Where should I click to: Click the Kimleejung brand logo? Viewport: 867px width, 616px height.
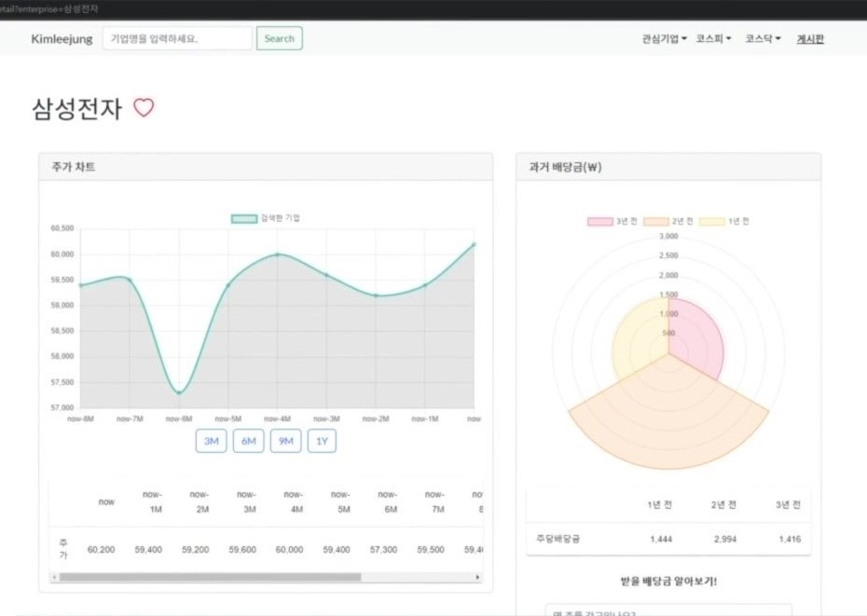pyautogui.click(x=62, y=39)
